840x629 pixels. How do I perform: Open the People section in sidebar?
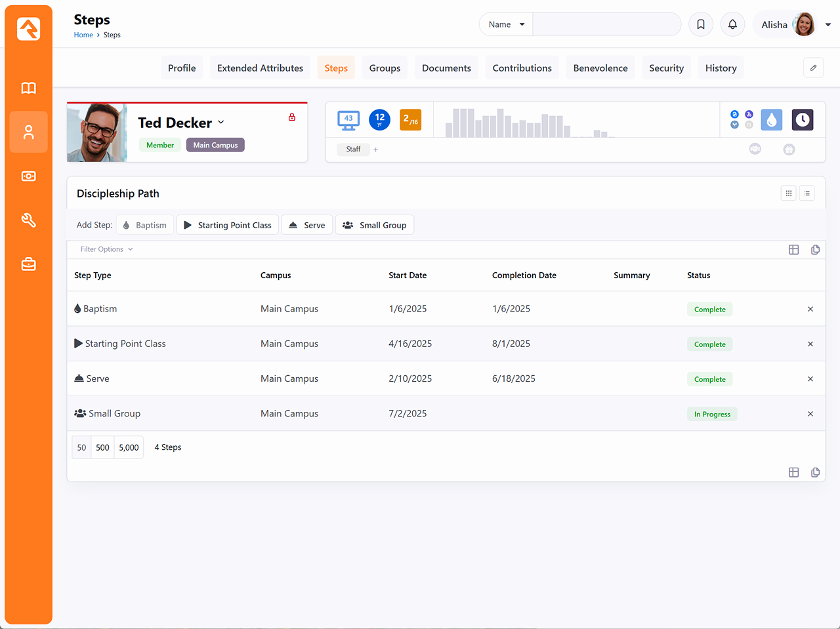(x=28, y=132)
